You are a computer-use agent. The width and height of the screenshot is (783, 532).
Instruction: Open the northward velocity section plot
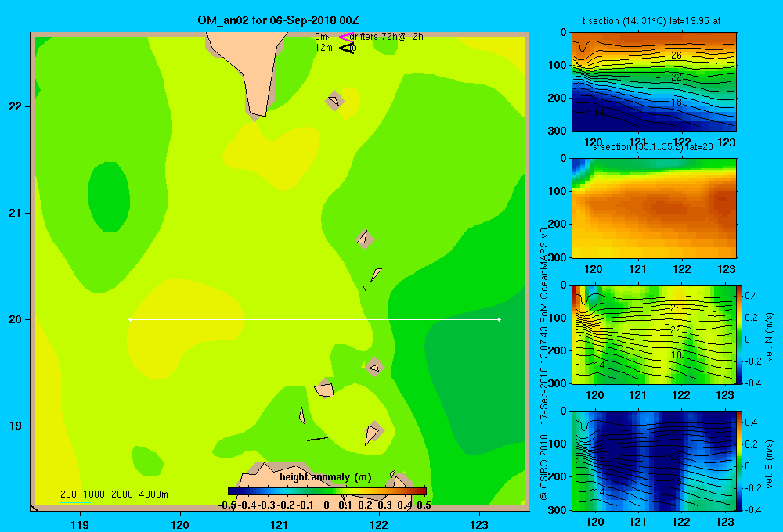tap(654, 334)
